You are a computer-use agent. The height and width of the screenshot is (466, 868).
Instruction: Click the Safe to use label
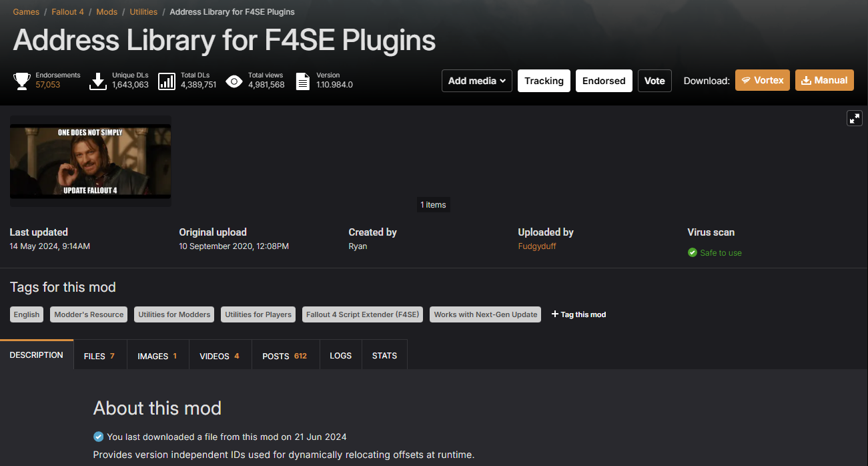pyautogui.click(x=721, y=253)
